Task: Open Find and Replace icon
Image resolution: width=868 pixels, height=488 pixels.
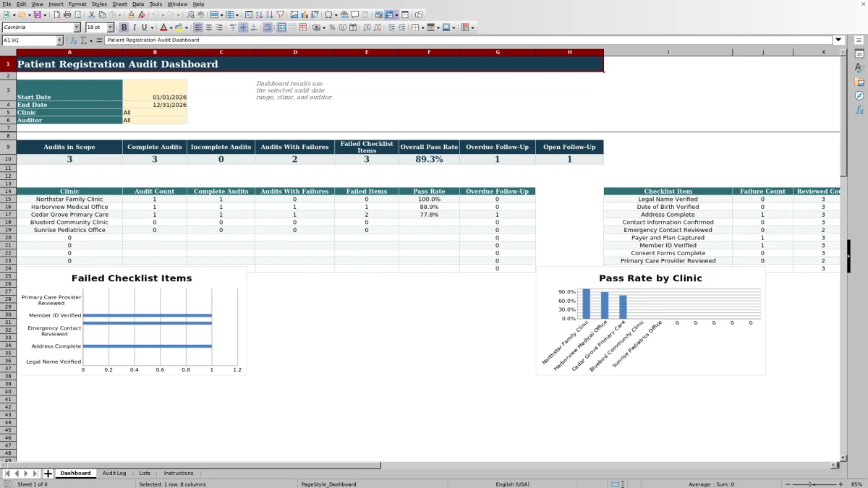Action: coord(190,14)
